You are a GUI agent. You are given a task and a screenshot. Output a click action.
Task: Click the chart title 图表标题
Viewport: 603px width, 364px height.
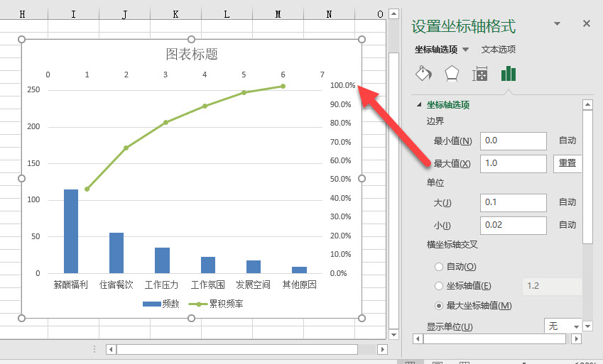click(192, 54)
